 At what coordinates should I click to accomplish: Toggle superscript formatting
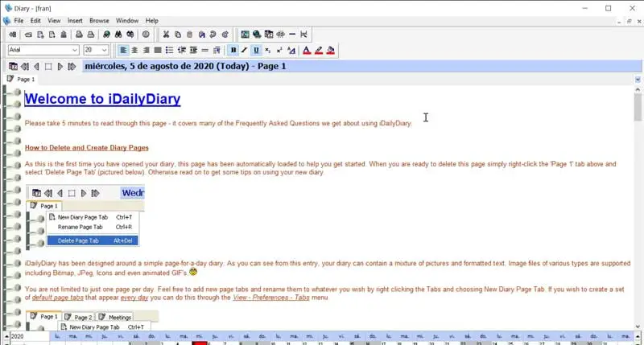pyautogui.click(x=279, y=50)
